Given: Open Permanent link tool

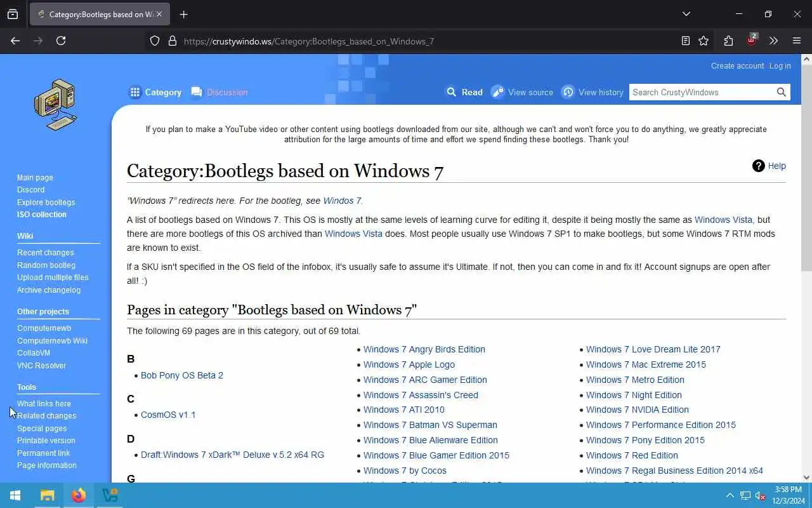Looking at the screenshot, I should pyautogui.click(x=43, y=453).
